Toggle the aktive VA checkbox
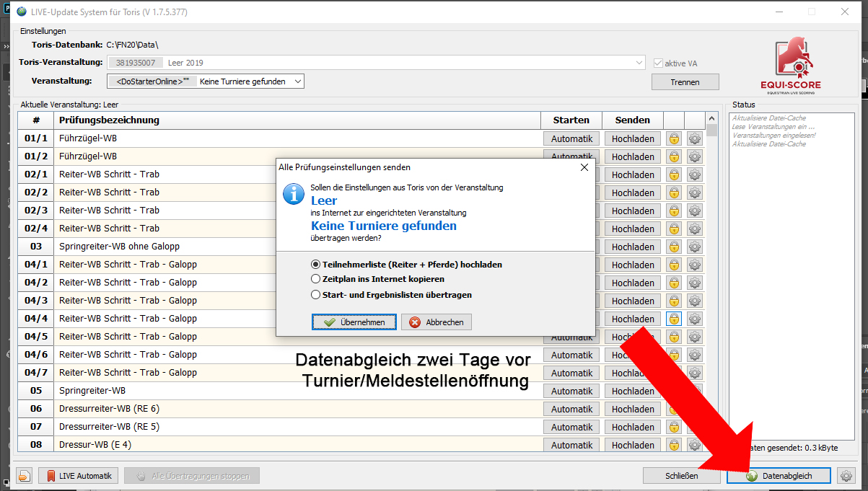Screen dimensions: 868x491 tap(657, 63)
